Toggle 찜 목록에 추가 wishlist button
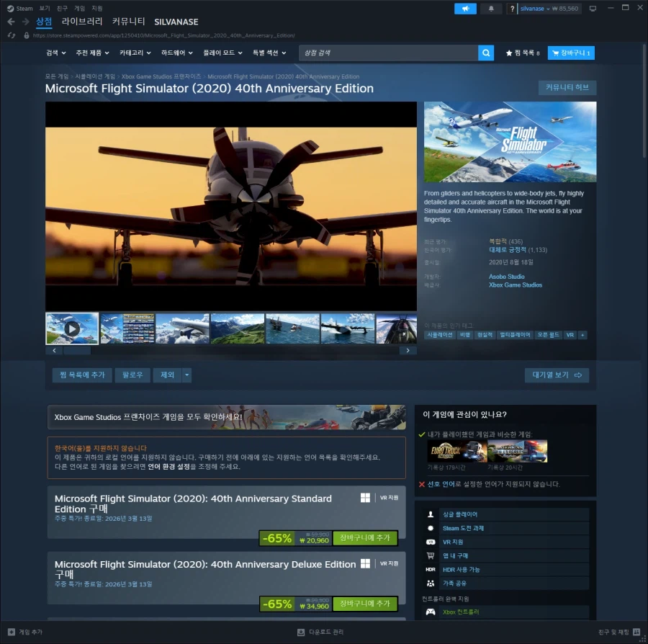The width and height of the screenshot is (648, 644). 82,375
